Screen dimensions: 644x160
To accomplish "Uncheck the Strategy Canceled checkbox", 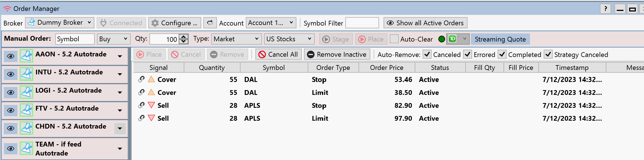I will coord(548,54).
